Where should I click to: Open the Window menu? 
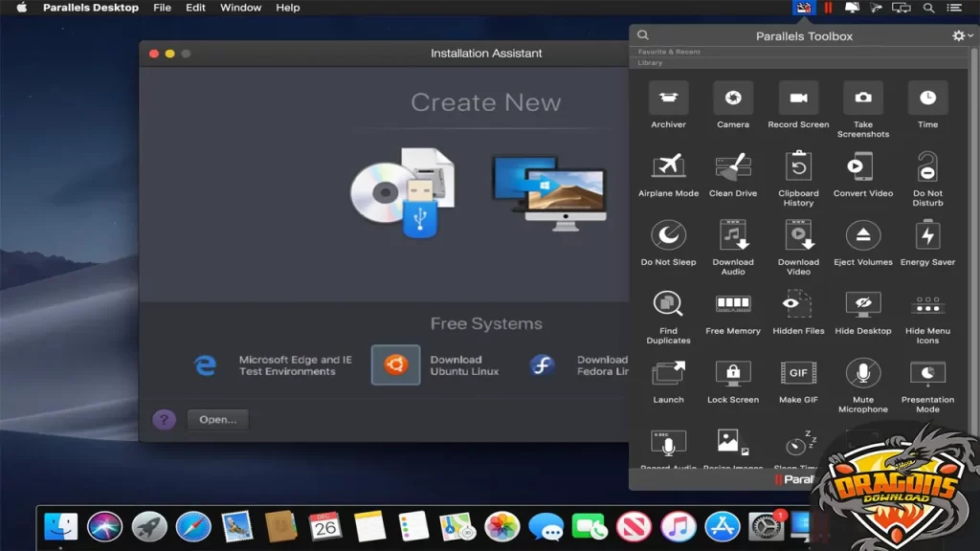coord(240,8)
